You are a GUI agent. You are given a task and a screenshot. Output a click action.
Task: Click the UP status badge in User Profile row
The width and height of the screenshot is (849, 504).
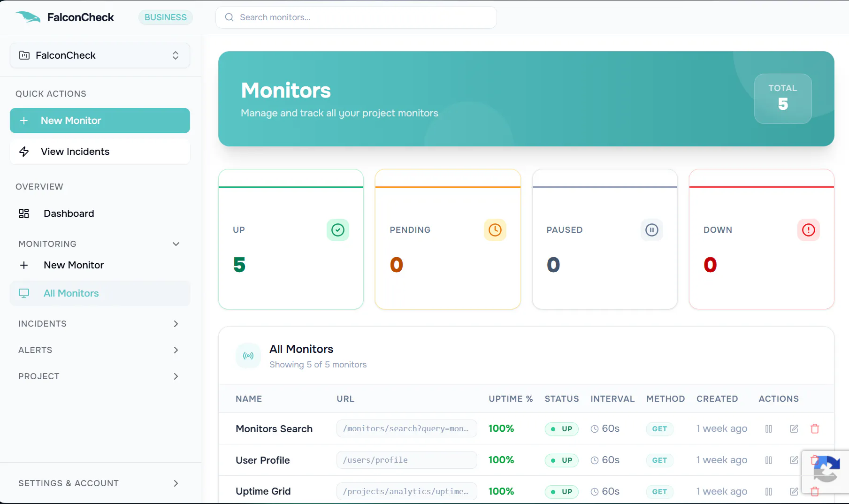562,460
